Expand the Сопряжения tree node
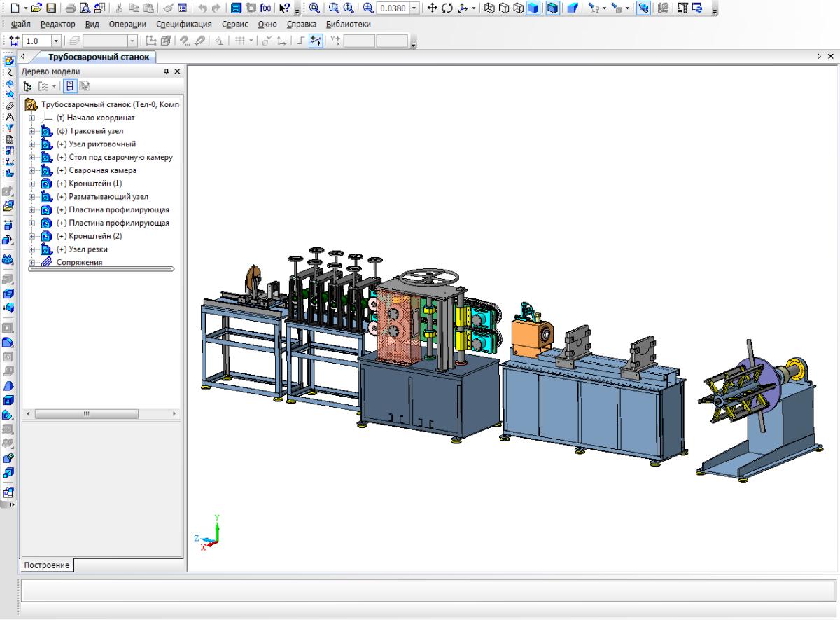 tap(31, 262)
